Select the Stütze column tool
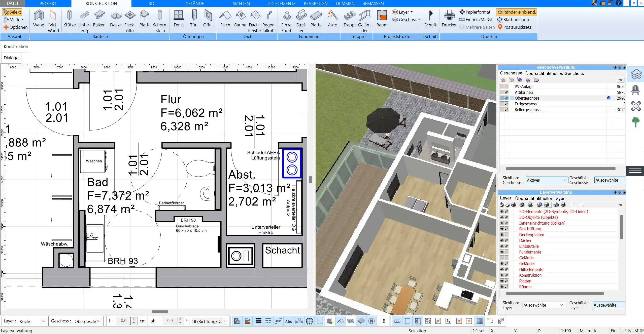 (x=70, y=18)
